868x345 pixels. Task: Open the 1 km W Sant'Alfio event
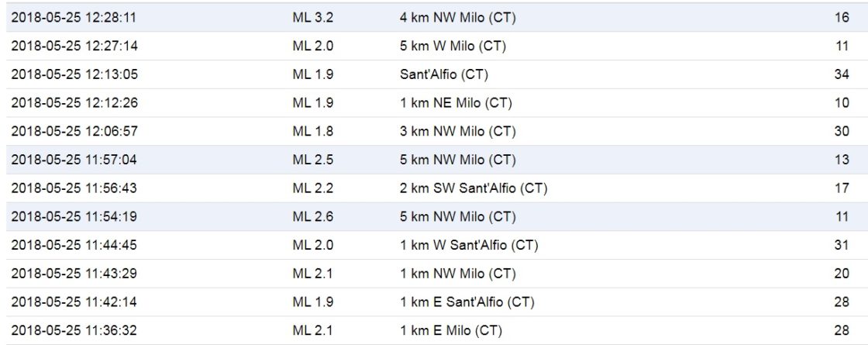pyautogui.click(x=434, y=245)
